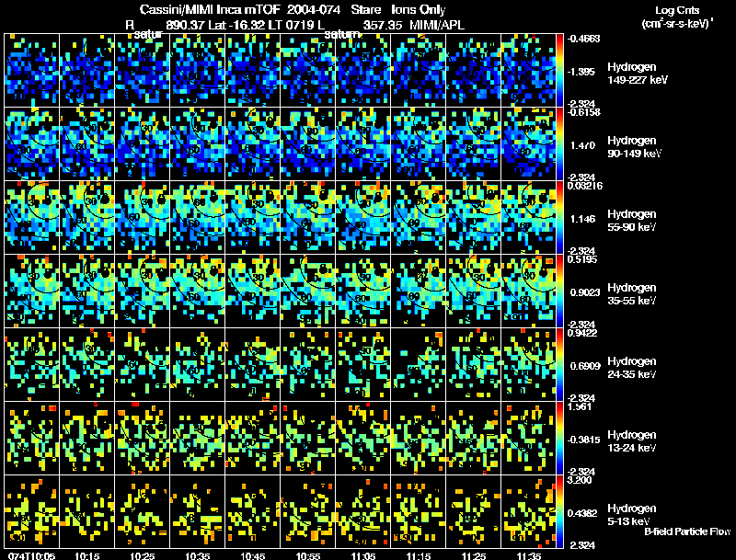This screenshot has width=736, height=560.
Task: Select the 55-90 keV panel at 10:15
Action: pyautogui.click(x=86, y=217)
